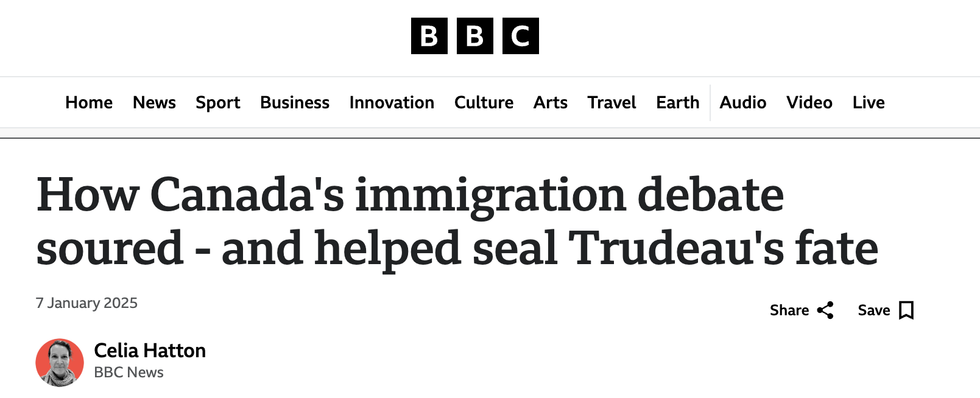Open the Travel section

[612, 102]
